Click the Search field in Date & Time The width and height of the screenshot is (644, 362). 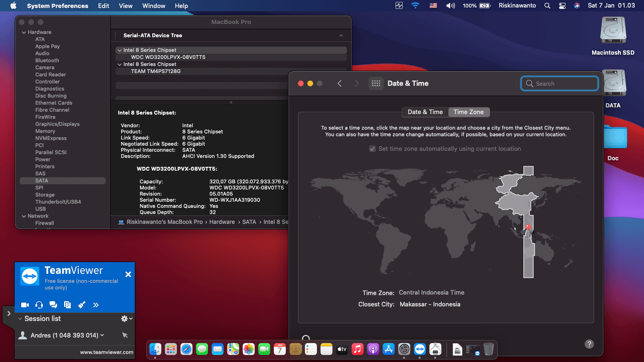click(560, 83)
